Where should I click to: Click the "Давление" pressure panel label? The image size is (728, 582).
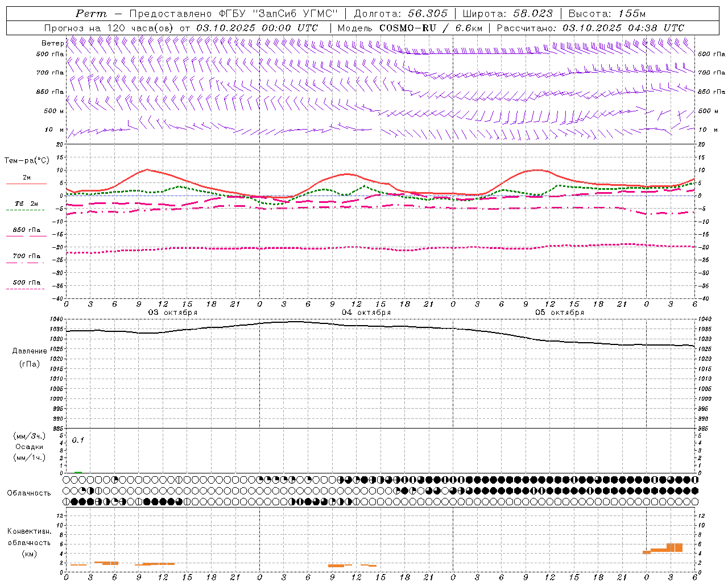30,351
